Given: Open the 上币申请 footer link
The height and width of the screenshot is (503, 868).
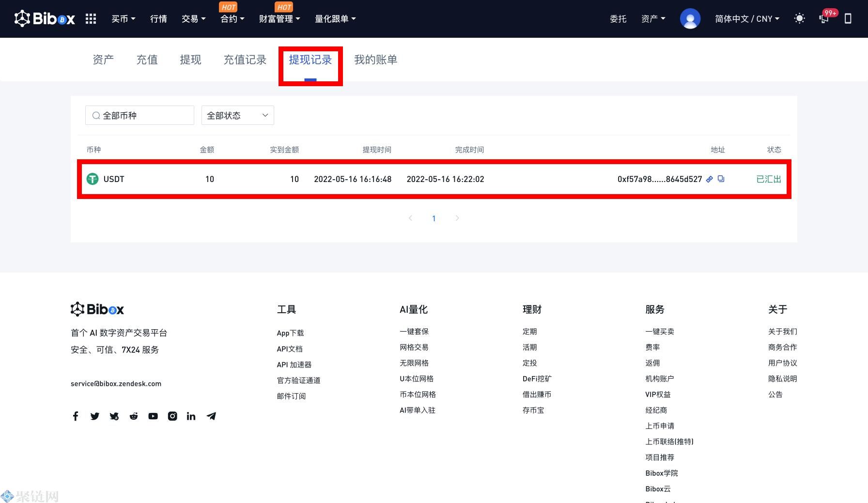Looking at the screenshot, I should [x=660, y=426].
